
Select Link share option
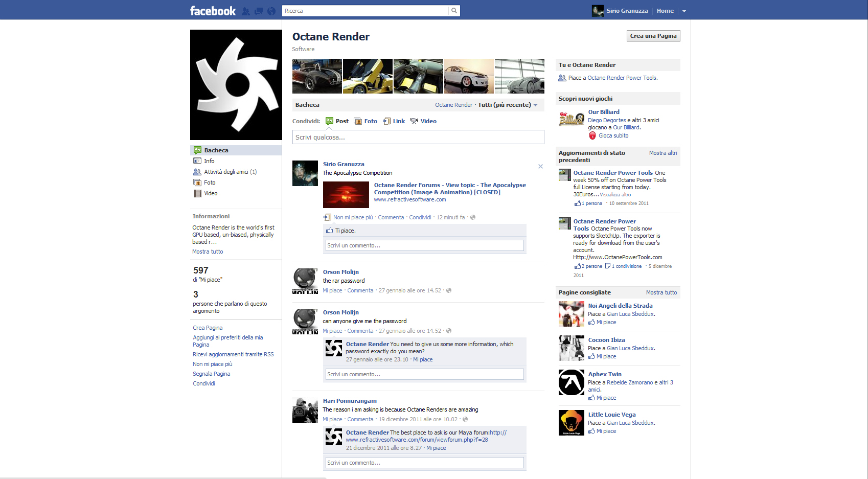pyautogui.click(x=394, y=121)
